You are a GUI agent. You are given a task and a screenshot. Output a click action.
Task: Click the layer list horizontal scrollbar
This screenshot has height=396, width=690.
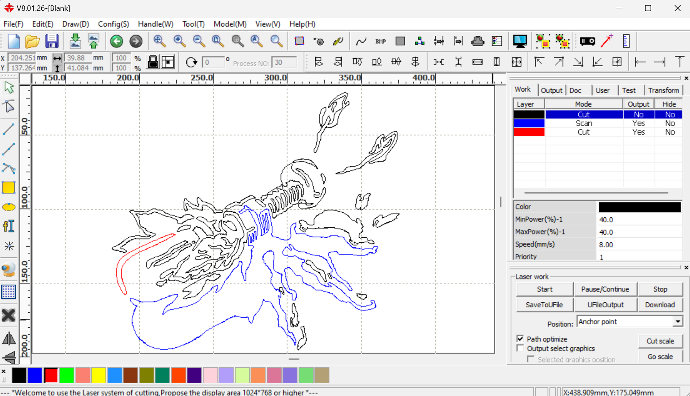point(596,192)
